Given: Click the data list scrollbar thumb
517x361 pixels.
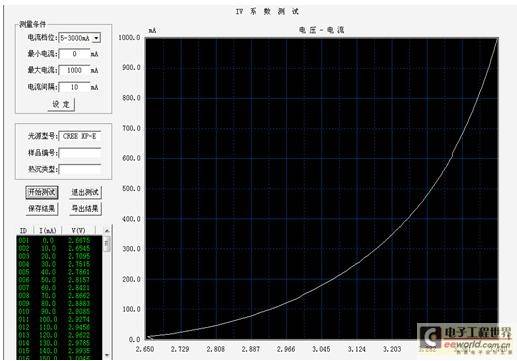Looking at the screenshot, I should pos(107,244).
